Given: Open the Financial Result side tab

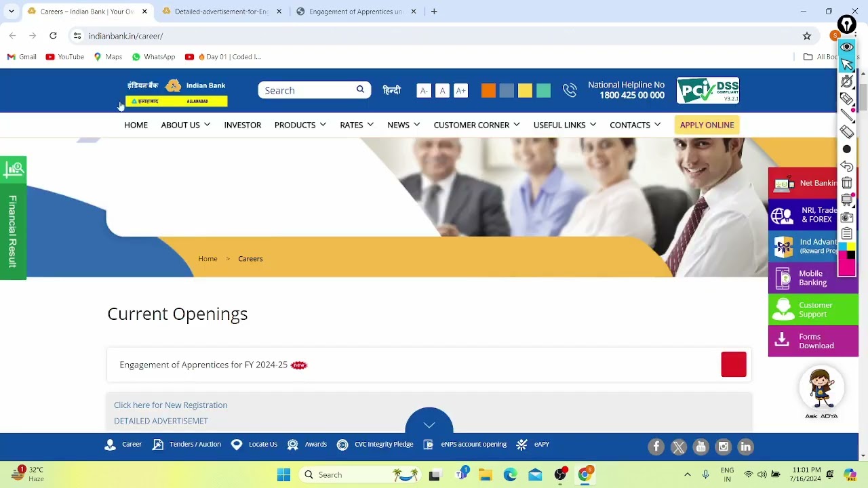Looking at the screenshot, I should (13, 217).
